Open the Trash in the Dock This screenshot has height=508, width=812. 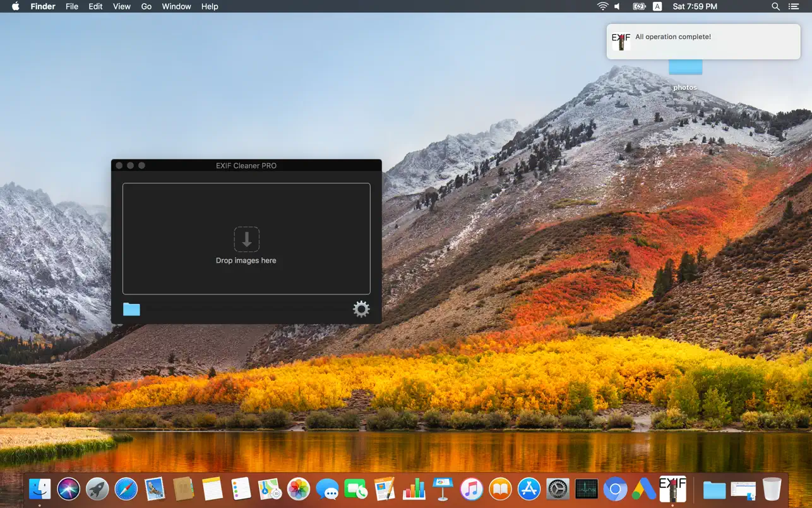coord(772,488)
